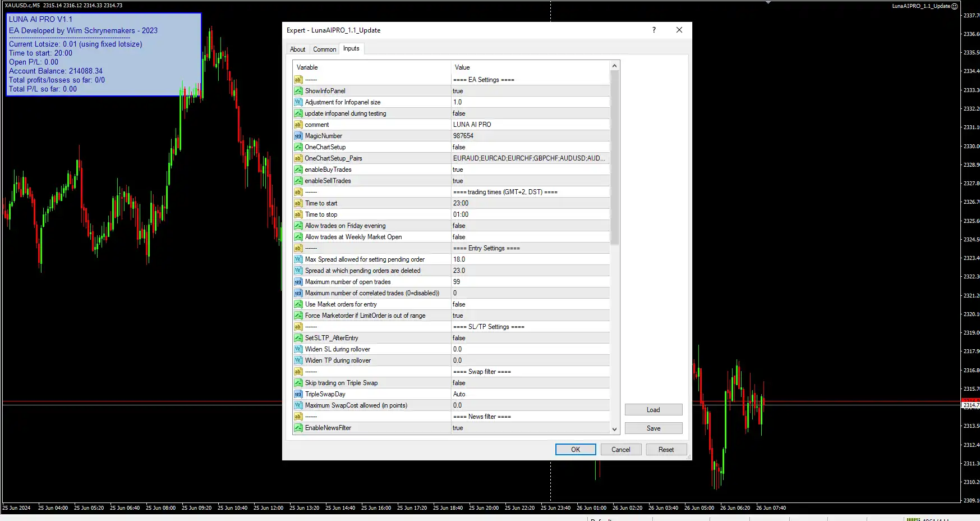Select the TripleSwapDay value Auto
The width and height of the screenshot is (980, 521).
tap(530, 394)
